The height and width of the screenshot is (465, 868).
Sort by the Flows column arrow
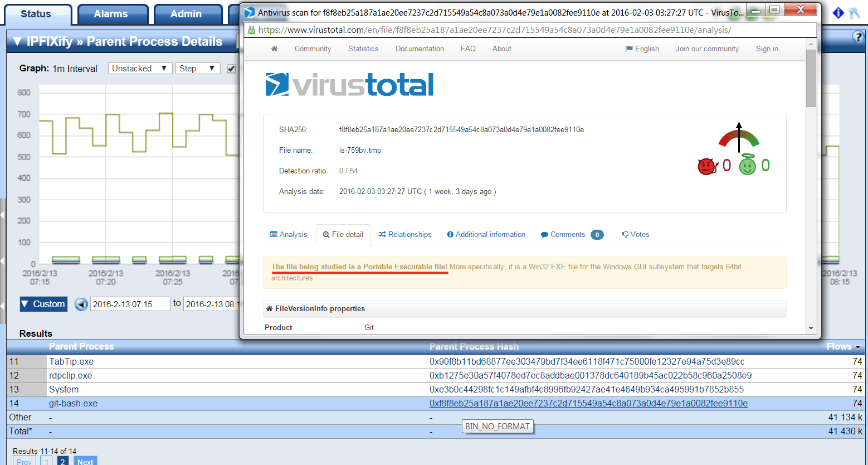click(x=858, y=347)
